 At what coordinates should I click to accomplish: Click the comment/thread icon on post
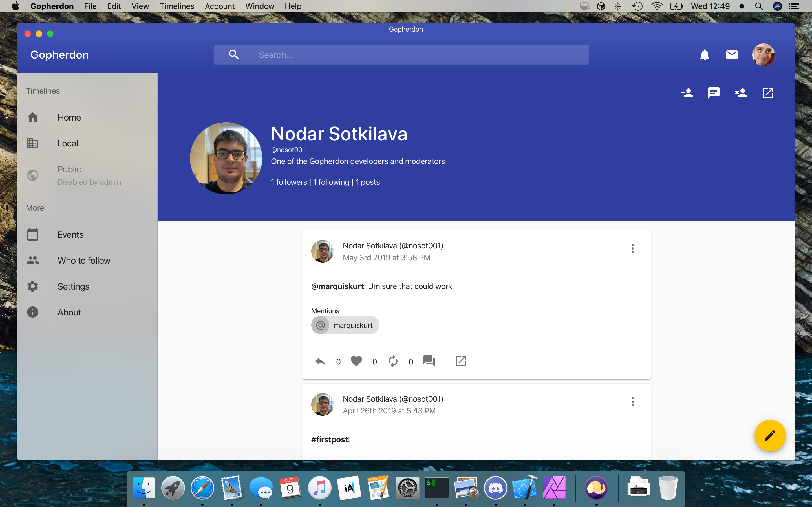click(x=429, y=361)
